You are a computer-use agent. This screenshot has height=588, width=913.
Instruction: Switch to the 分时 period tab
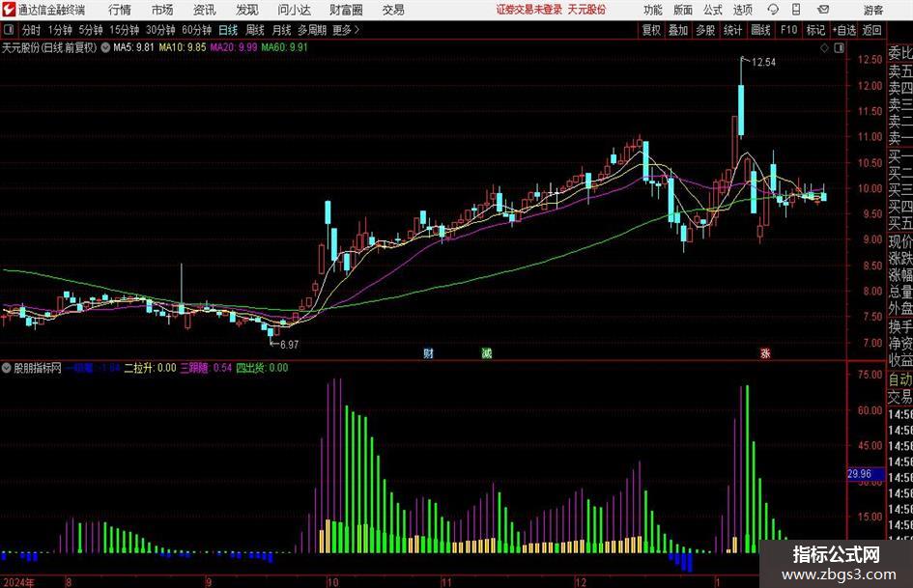[32, 30]
